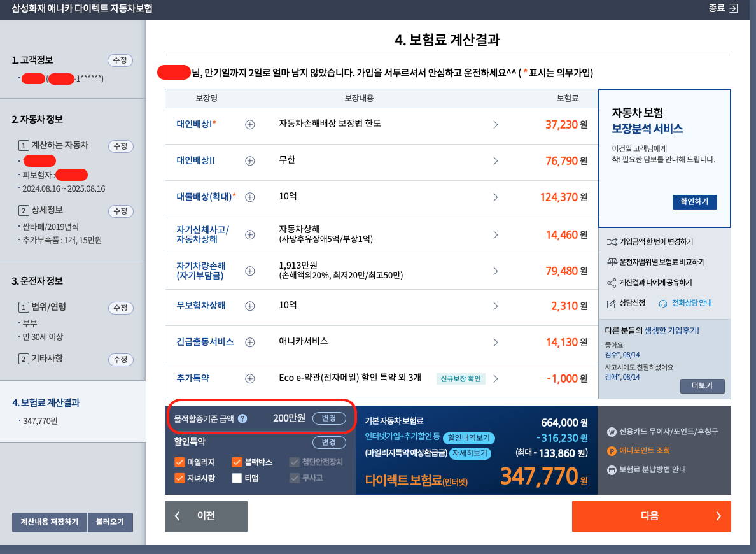Click the 무사고 checkbox
Screen dimensions: 756x554
pyautogui.click(x=294, y=478)
